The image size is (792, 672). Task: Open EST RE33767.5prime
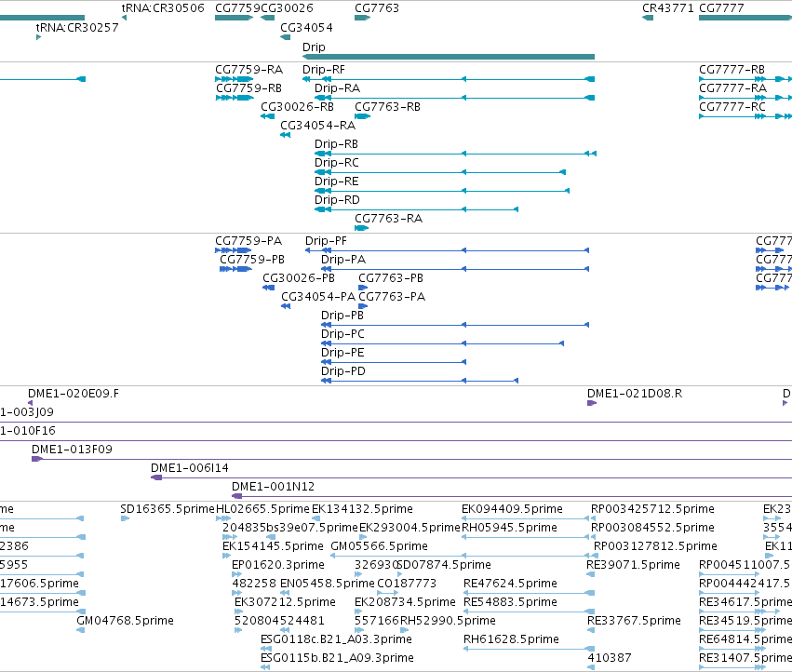[634, 621]
